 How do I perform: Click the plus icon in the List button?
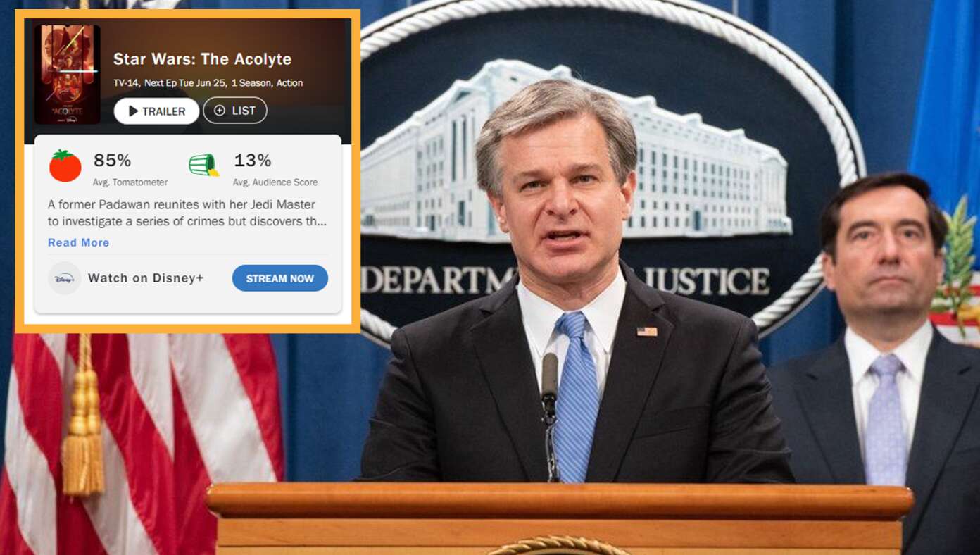tap(219, 111)
